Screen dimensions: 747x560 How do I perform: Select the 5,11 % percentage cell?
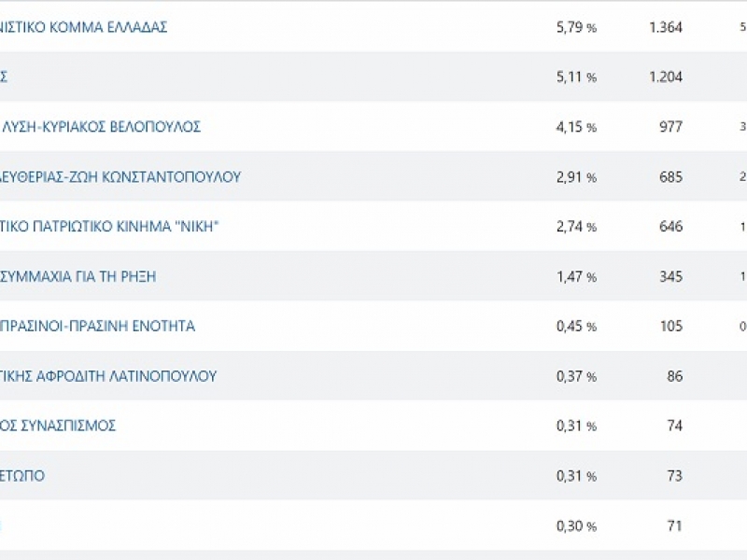[575, 77]
